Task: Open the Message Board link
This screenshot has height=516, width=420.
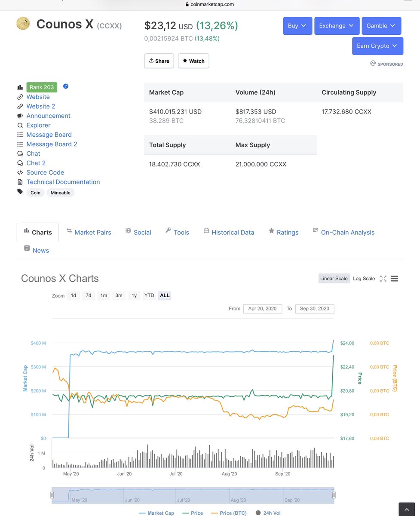Action: [x=49, y=135]
